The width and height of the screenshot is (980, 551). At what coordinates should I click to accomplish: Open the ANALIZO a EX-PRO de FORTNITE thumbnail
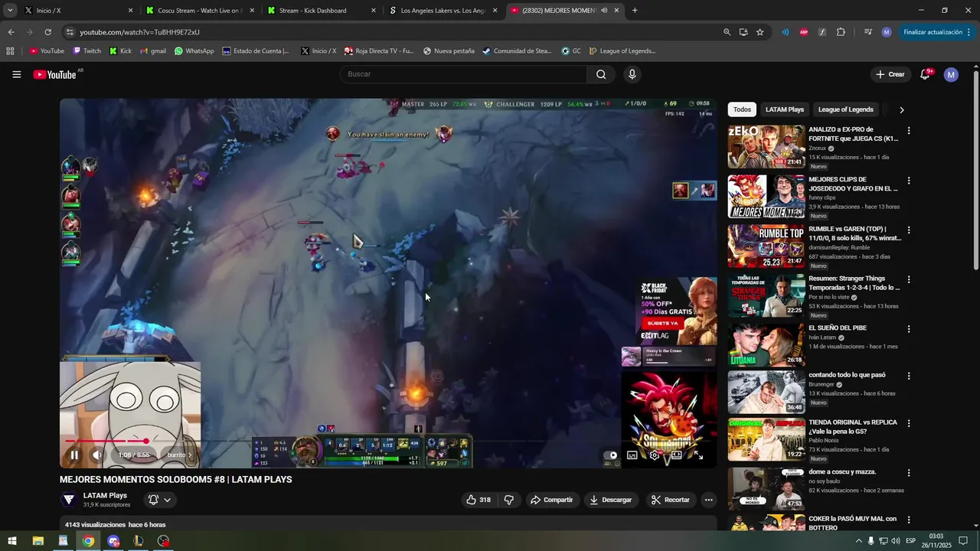click(x=766, y=147)
